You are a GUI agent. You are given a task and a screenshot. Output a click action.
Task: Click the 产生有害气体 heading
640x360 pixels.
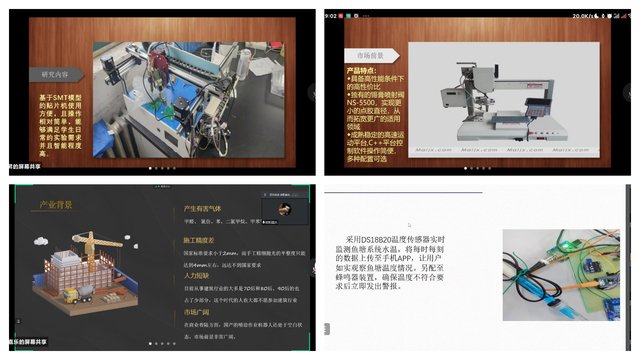[x=202, y=209]
